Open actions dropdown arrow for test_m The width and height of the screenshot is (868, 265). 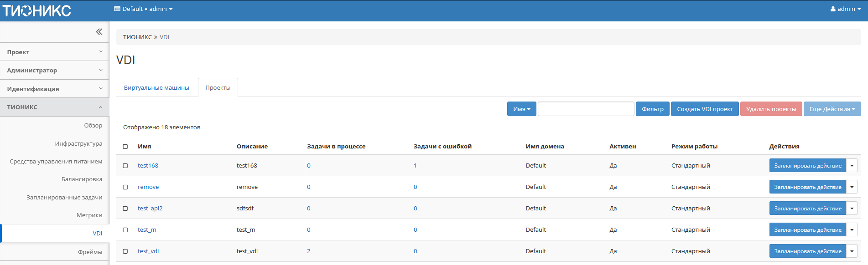pos(852,229)
